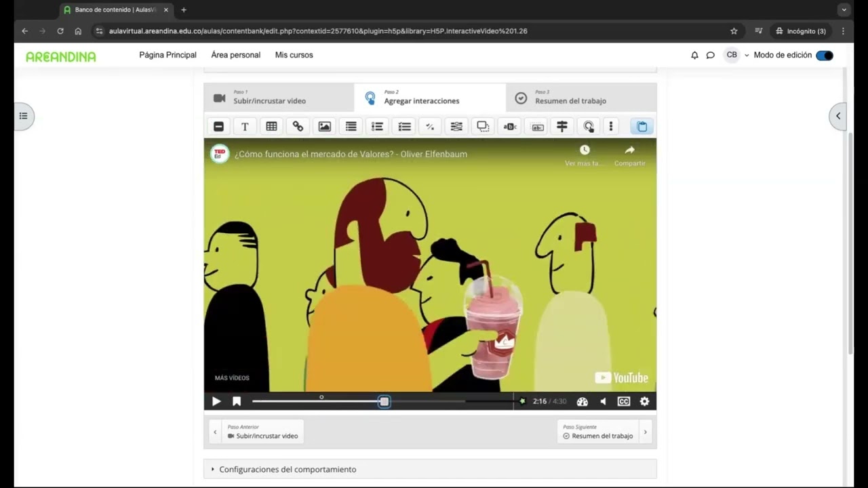
Task: Play the interactive video
Action: point(216,401)
